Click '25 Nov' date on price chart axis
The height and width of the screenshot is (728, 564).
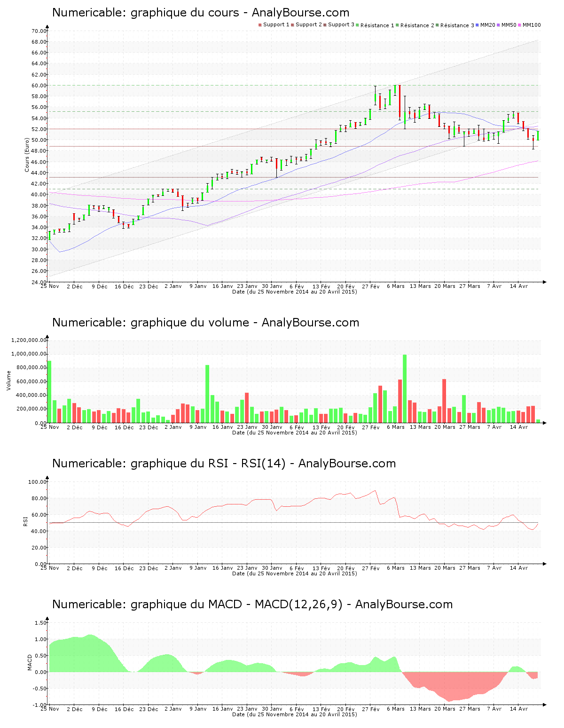pyautogui.click(x=50, y=286)
